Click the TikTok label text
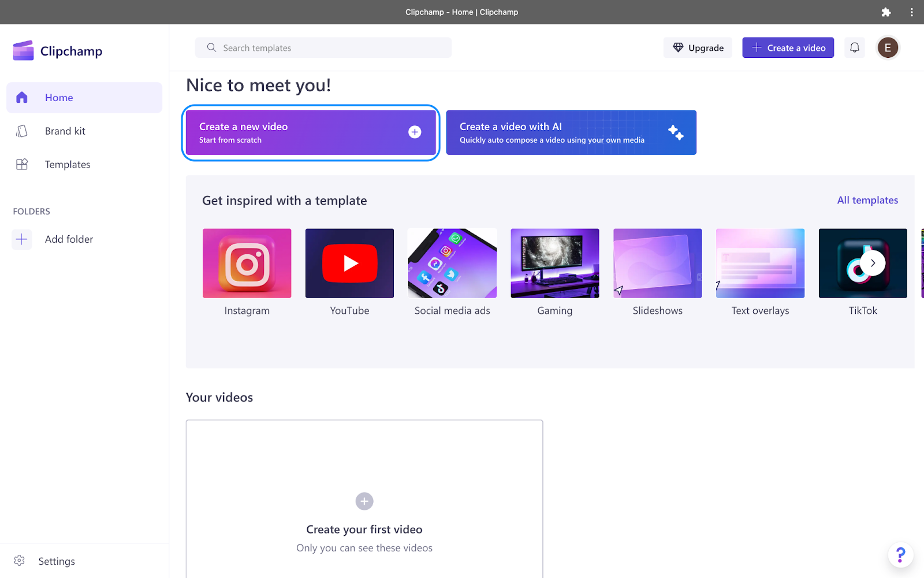The image size is (924, 578). 863,310
